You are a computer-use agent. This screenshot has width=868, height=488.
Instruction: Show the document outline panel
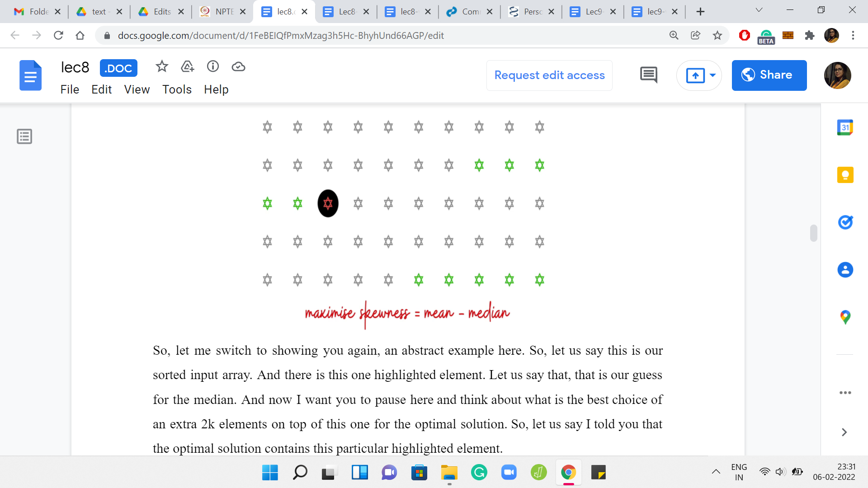(x=24, y=136)
